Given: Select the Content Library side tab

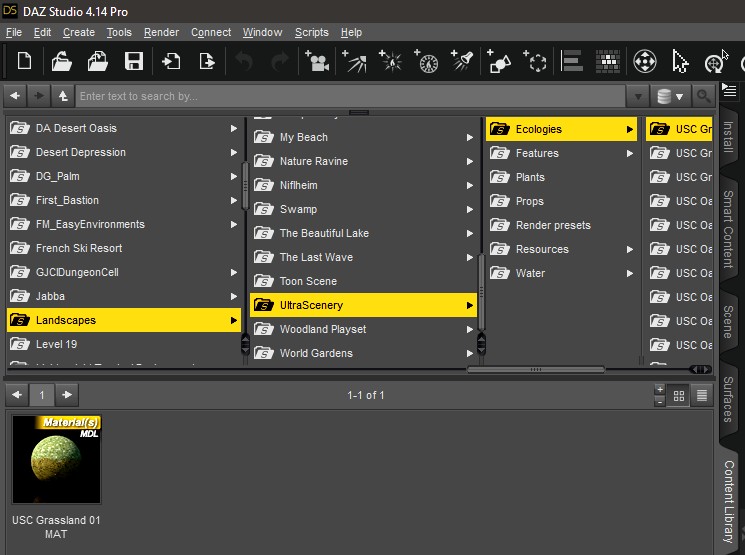Looking at the screenshot, I should click(728, 501).
